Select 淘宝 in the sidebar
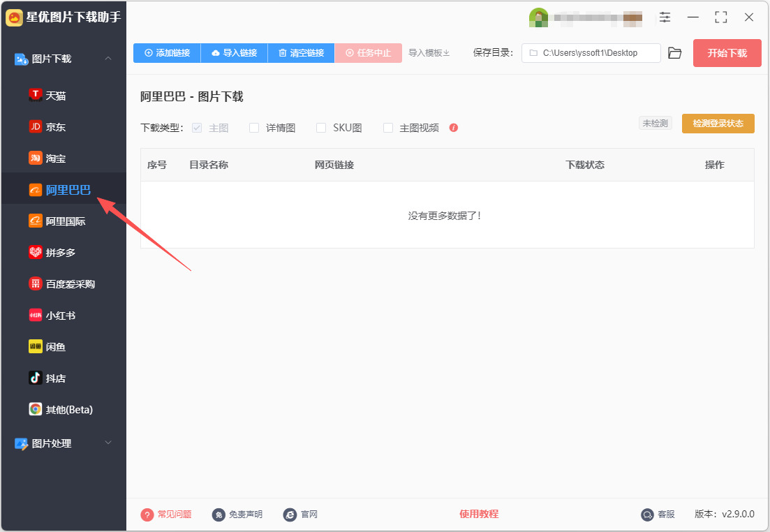Image resolution: width=770 pixels, height=532 pixels. point(64,158)
